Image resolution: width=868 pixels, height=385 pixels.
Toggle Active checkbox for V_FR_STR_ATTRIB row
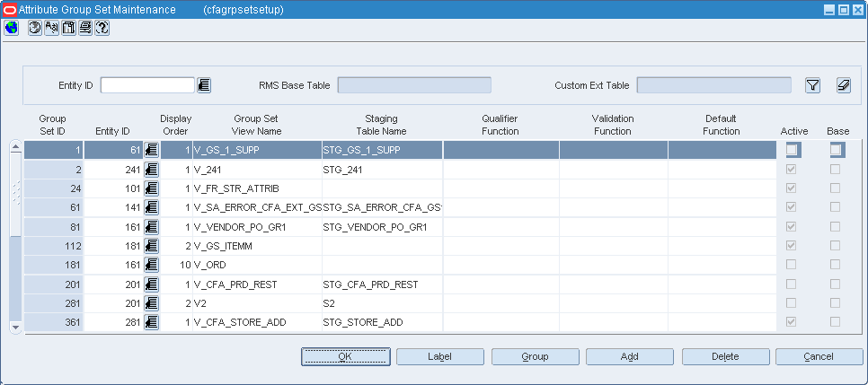click(x=792, y=188)
